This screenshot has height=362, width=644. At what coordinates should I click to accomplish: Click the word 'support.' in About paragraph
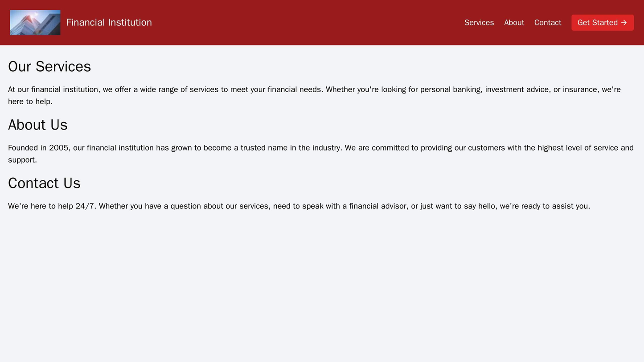[x=22, y=160]
